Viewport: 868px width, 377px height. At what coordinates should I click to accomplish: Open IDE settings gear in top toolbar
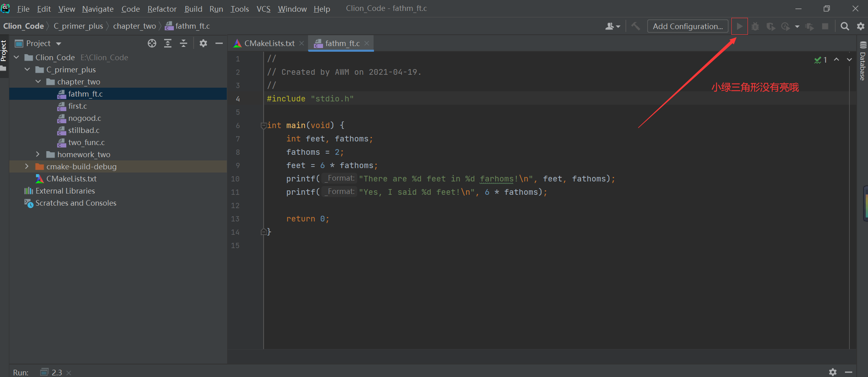click(x=860, y=26)
